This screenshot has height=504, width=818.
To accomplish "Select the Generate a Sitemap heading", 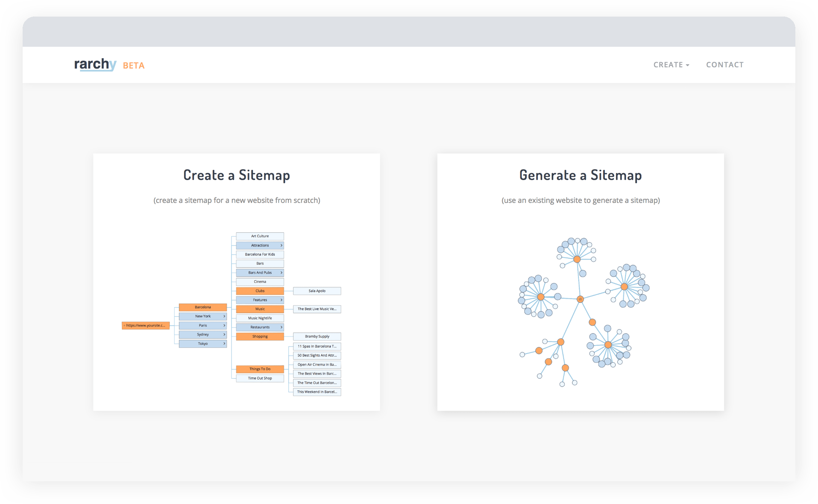I will (580, 175).
